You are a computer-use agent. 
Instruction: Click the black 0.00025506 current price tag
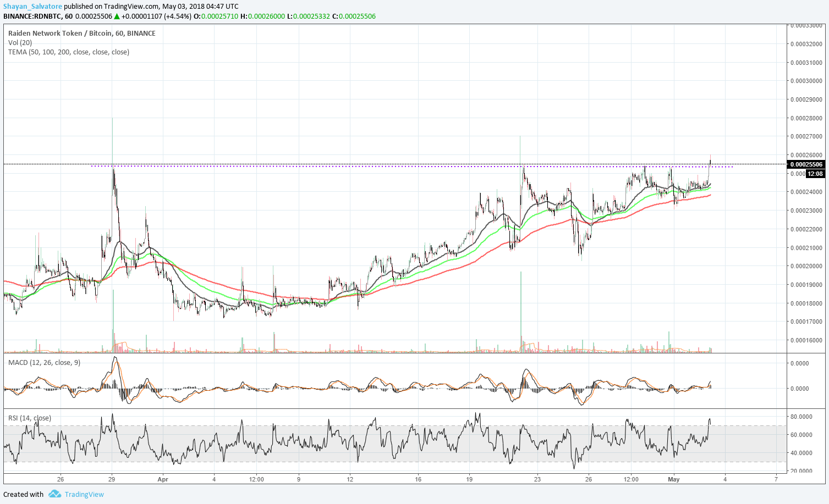[x=806, y=164]
